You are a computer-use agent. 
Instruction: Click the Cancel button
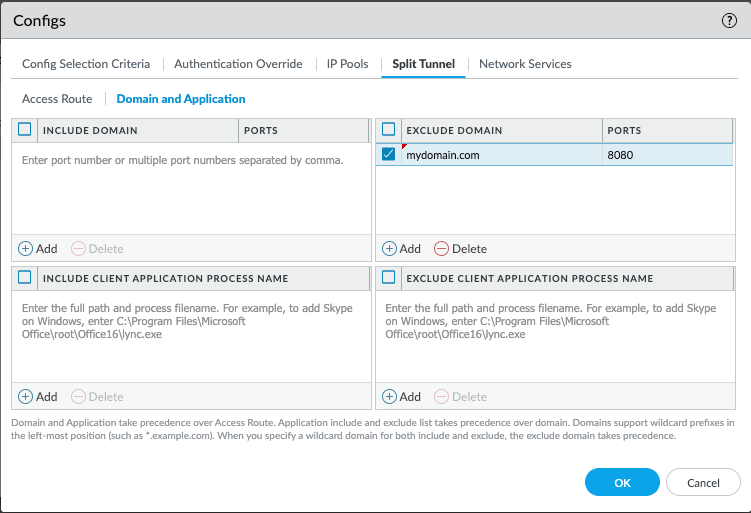tap(703, 483)
